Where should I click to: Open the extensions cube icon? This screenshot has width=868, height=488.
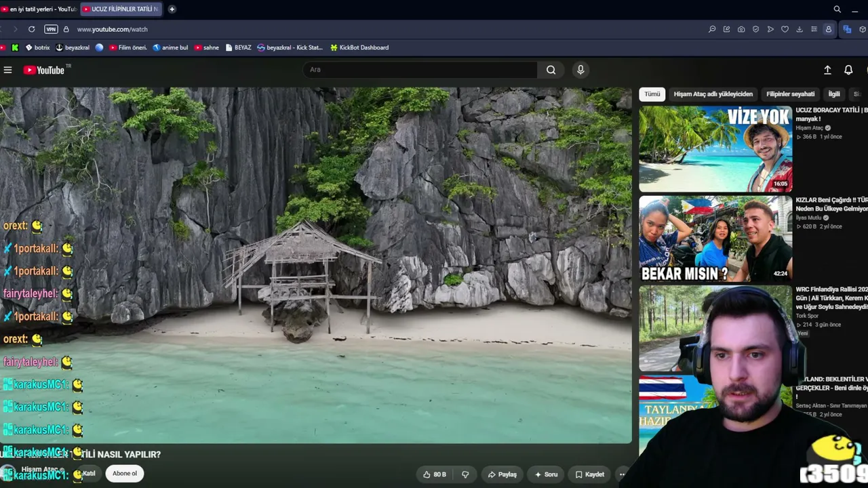863,29
